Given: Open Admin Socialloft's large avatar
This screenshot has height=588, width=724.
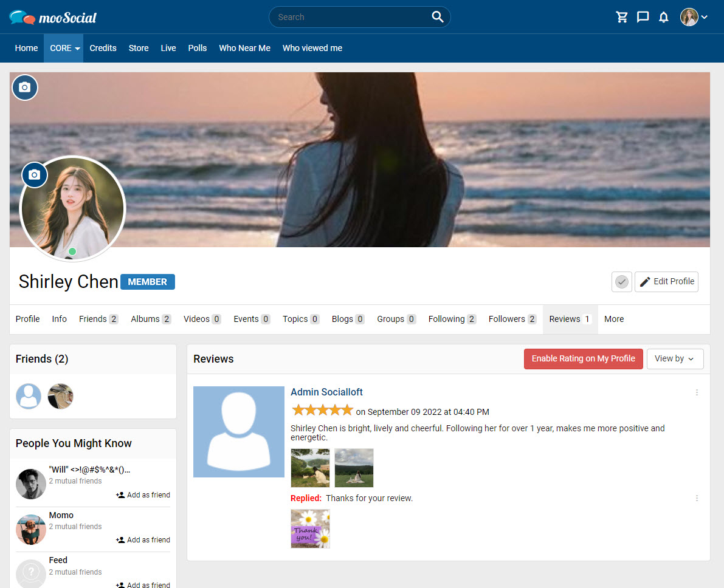Looking at the screenshot, I should coord(239,431).
